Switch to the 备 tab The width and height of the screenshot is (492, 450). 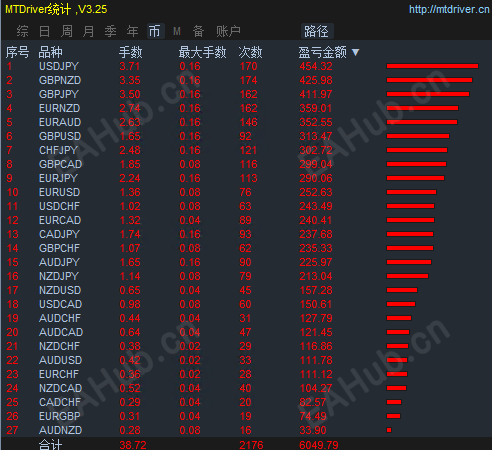coord(198,31)
